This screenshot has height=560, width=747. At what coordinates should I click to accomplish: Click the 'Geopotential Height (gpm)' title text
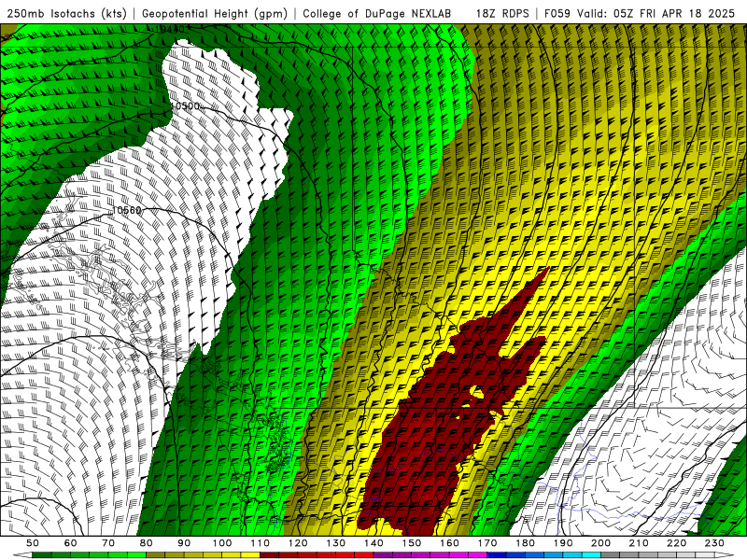(x=215, y=13)
